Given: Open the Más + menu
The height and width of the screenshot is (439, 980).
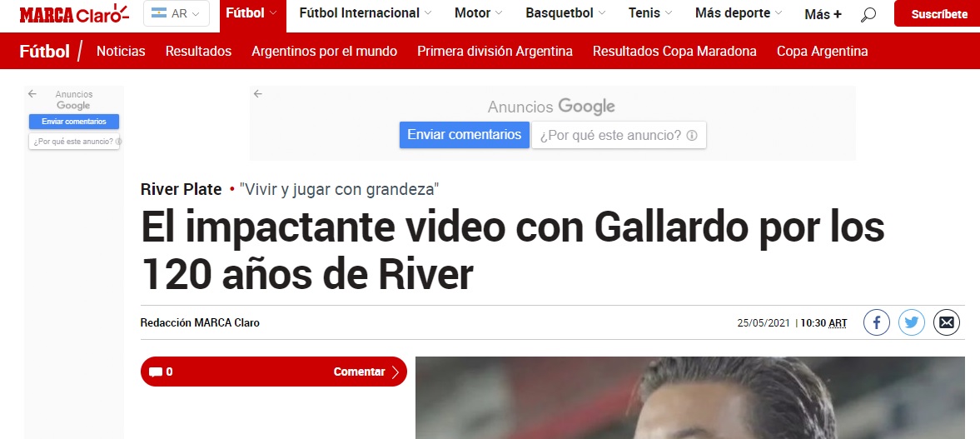Looking at the screenshot, I should pyautogui.click(x=823, y=14).
